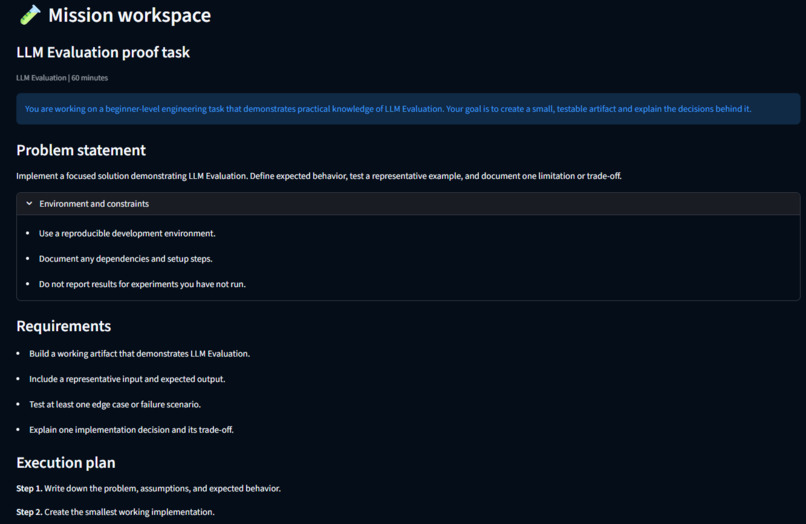This screenshot has width=806, height=524.
Task: Click 'Use a reproducible development environment' bullet
Action: [127, 233]
